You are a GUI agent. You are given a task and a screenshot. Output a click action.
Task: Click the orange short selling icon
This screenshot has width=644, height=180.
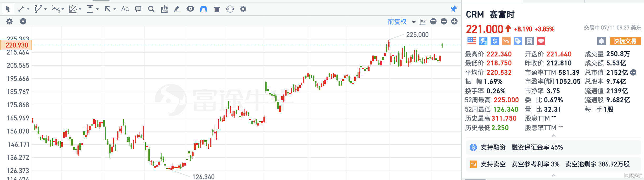point(506,41)
